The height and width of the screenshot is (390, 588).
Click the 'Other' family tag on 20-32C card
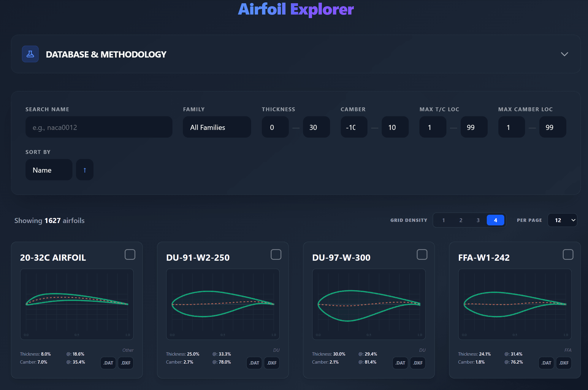pyautogui.click(x=128, y=350)
